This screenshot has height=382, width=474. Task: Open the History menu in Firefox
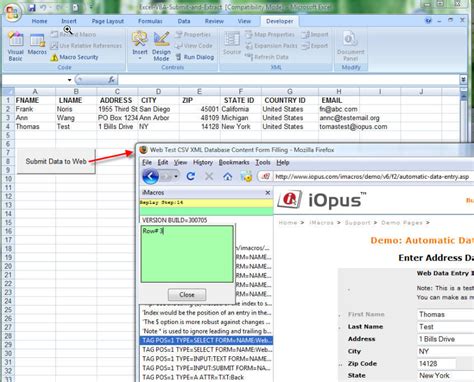tap(203, 162)
